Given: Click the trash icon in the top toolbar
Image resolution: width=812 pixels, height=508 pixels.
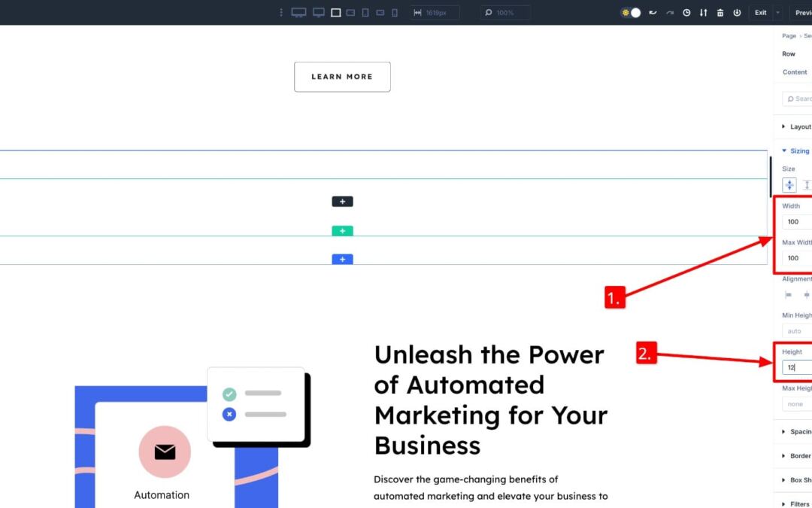Looking at the screenshot, I should pyautogui.click(x=720, y=12).
